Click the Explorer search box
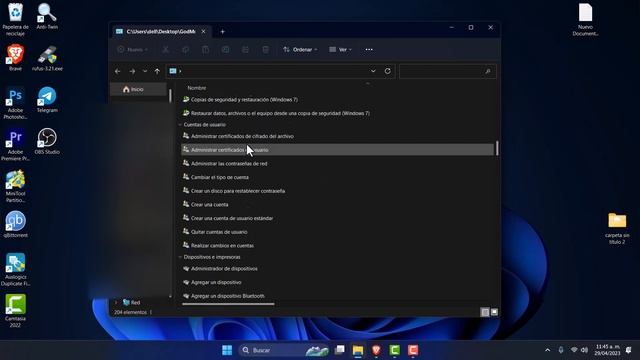The width and height of the screenshot is (640, 360). [448, 71]
